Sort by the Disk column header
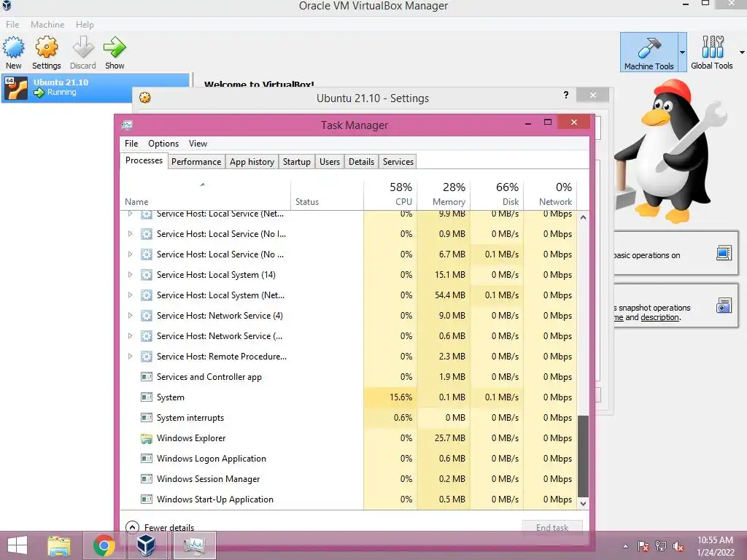Viewport: 747px width, 560px height. coord(497,195)
